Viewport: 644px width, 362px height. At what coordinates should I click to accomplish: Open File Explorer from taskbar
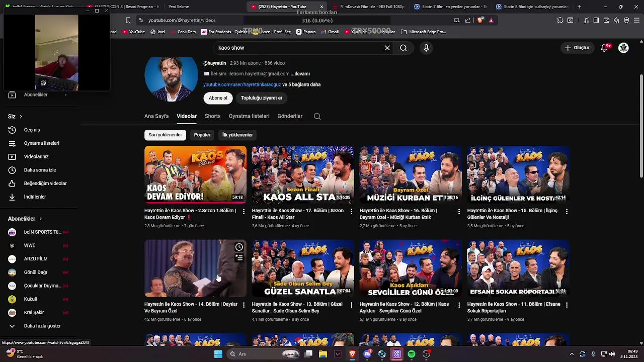(x=323, y=354)
